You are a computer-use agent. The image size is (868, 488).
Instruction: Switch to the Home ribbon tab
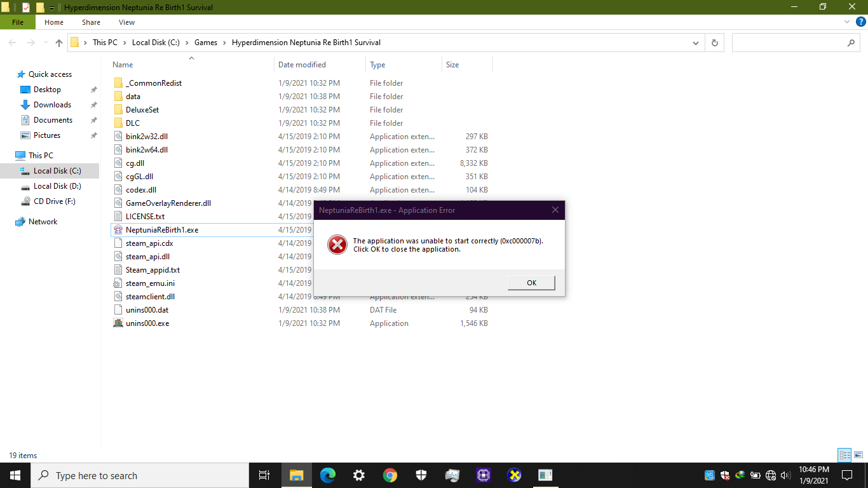[x=54, y=22]
